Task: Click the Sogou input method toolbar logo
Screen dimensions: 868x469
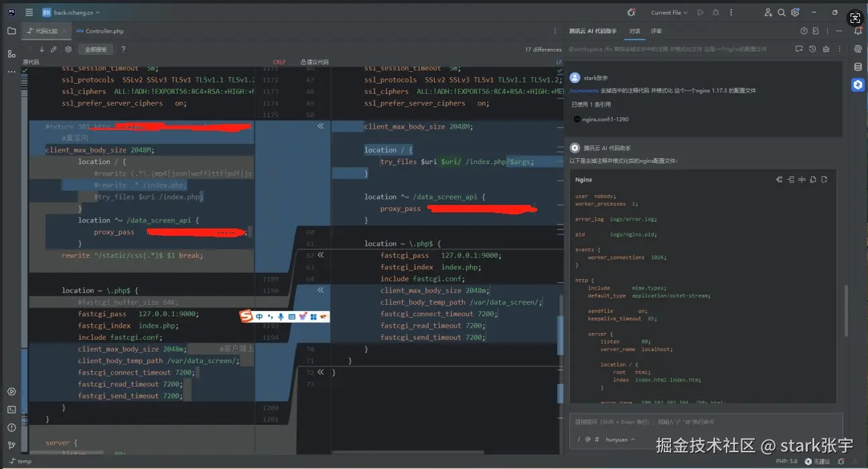Action: pyautogui.click(x=246, y=316)
